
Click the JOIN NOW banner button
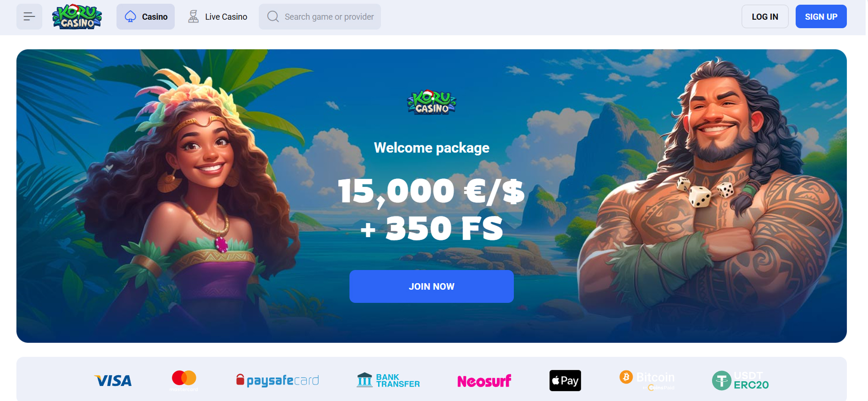pyautogui.click(x=431, y=286)
